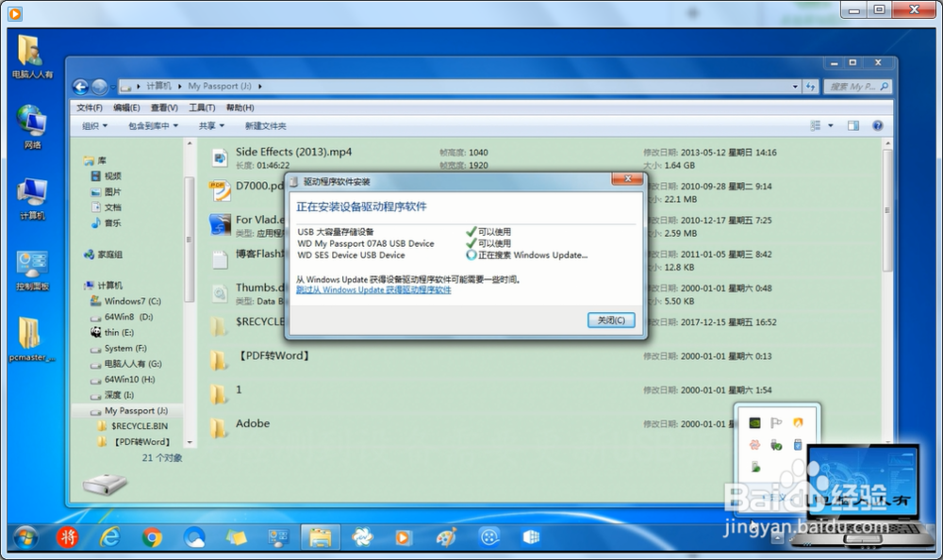Open the 共享 dropdown in toolbar
Viewport: 943px width, 560px height.
pos(211,125)
